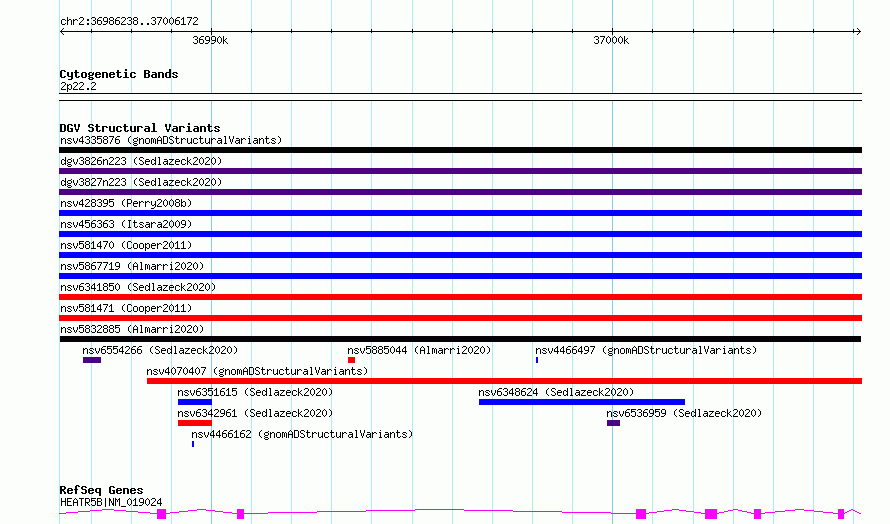Click the blue nsv6351615 variant bar

point(195,402)
